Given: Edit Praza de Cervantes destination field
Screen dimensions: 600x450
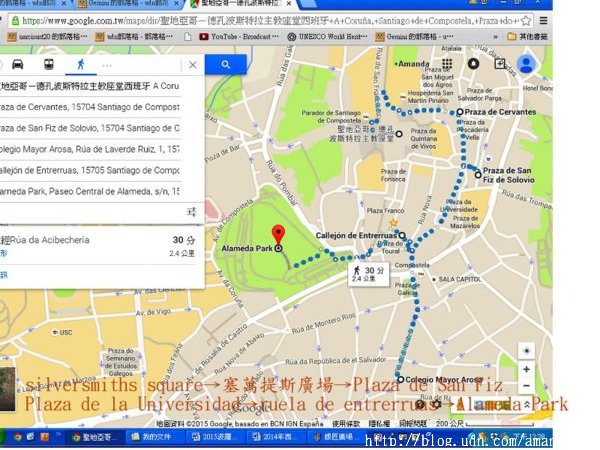Looking at the screenshot, I should tap(90, 107).
